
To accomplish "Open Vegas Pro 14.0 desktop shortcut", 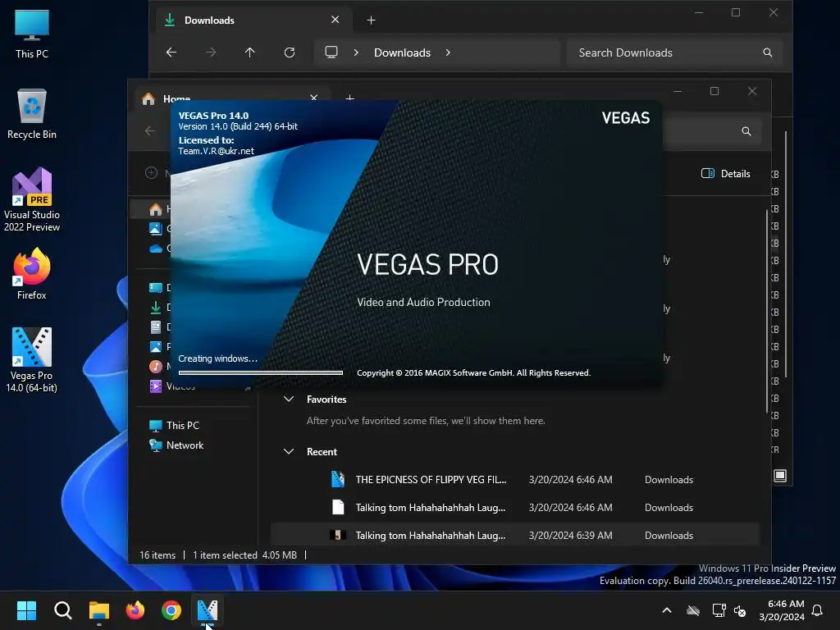I will coord(32,359).
